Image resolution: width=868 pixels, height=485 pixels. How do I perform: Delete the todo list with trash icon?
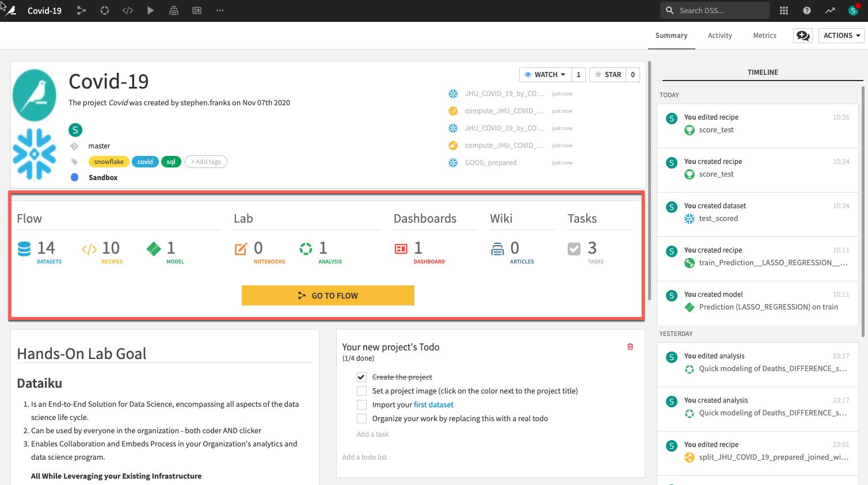pyautogui.click(x=630, y=346)
